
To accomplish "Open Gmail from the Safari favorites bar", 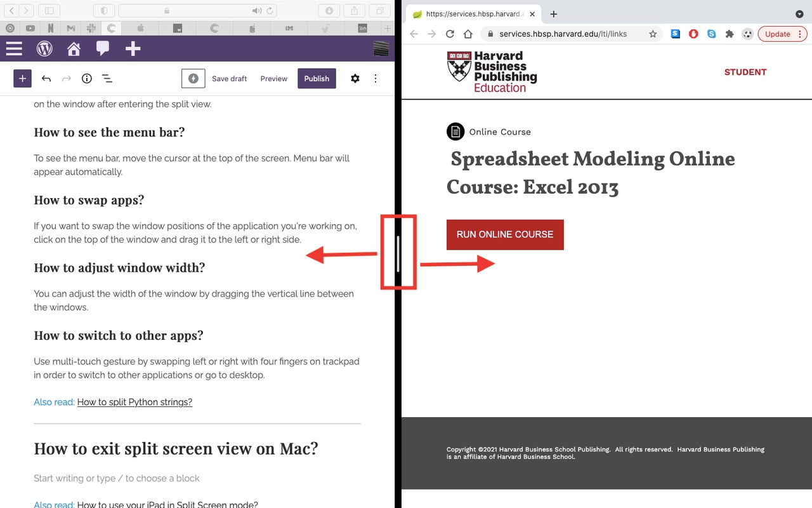I will coord(71,28).
